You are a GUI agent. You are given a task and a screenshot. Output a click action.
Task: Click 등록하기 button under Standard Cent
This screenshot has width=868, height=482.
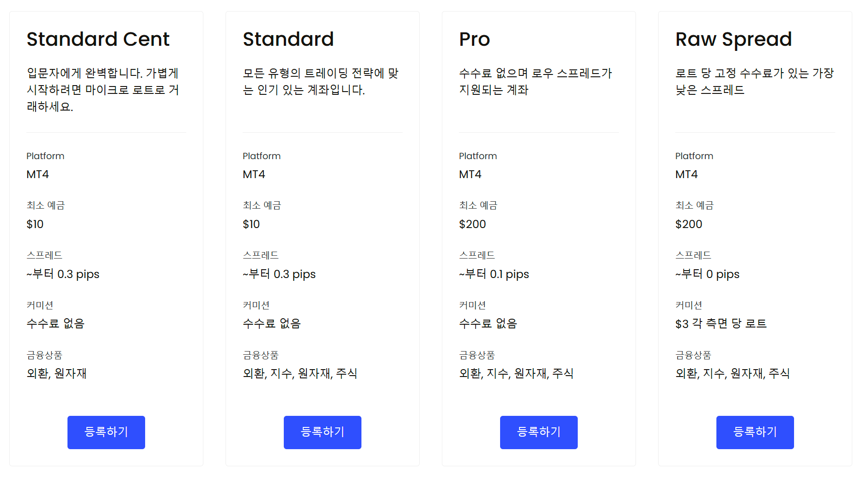tap(106, 432)
